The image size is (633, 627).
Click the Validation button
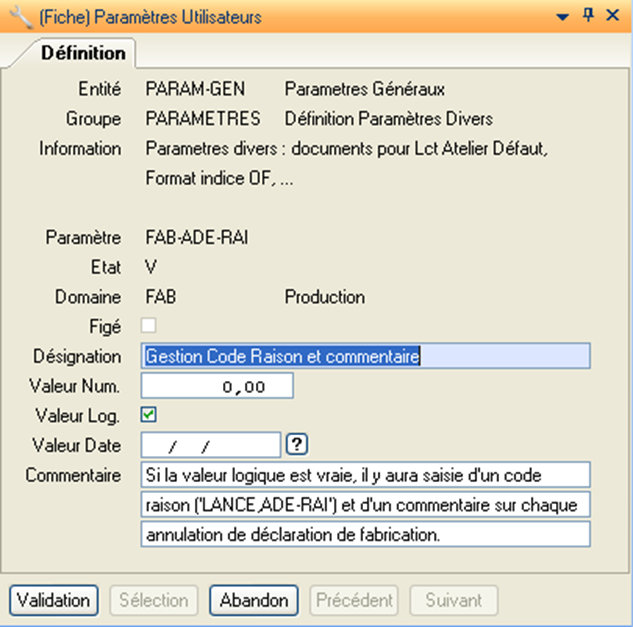[x=54, y=600]
